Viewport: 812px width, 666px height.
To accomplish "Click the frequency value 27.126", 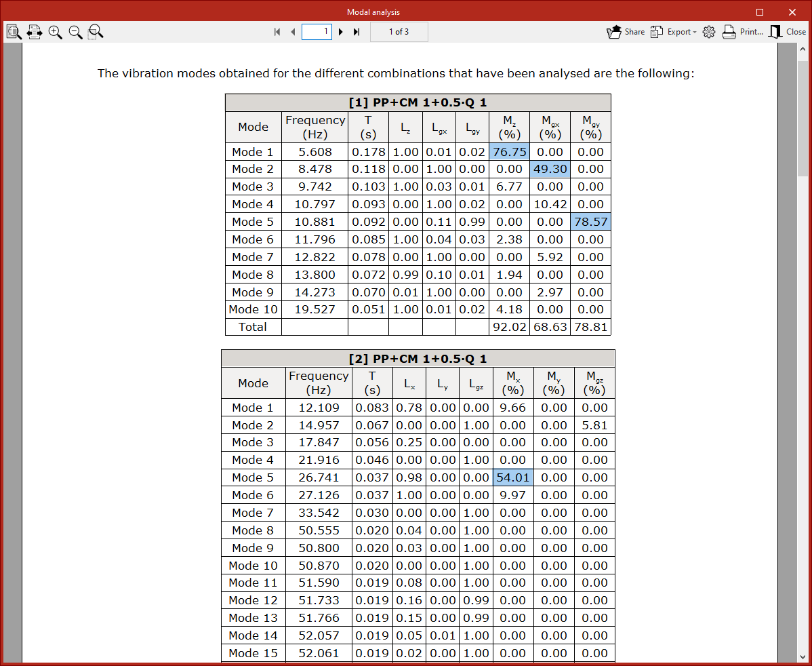I will [x=319, y=495].
